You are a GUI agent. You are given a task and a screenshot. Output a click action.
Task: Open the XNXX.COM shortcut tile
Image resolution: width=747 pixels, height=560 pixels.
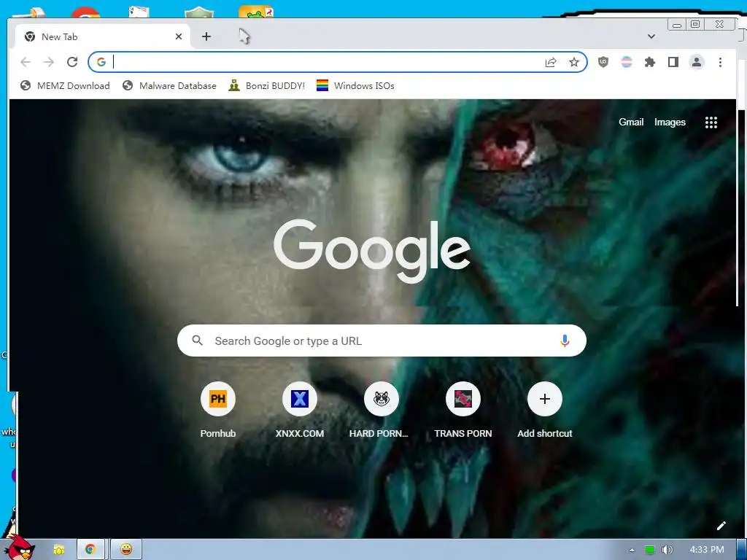(x=300, y=410)
